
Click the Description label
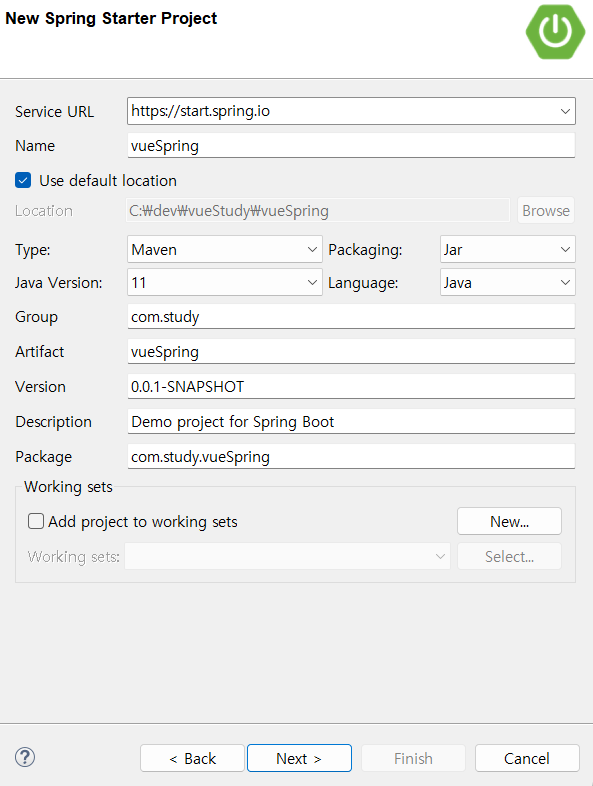(54, 422)
